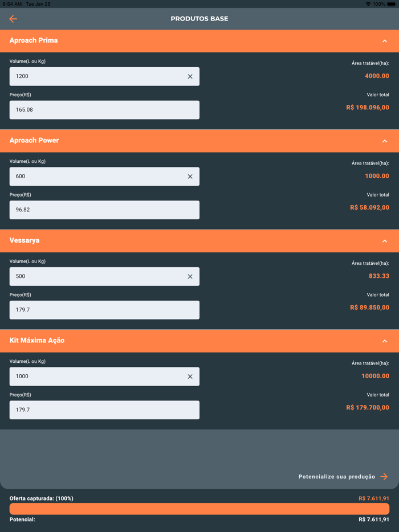Viewport: 399px width, 532px height.
Task: Click the Oferta capturada (100%) label
Action: pos(42,498)
